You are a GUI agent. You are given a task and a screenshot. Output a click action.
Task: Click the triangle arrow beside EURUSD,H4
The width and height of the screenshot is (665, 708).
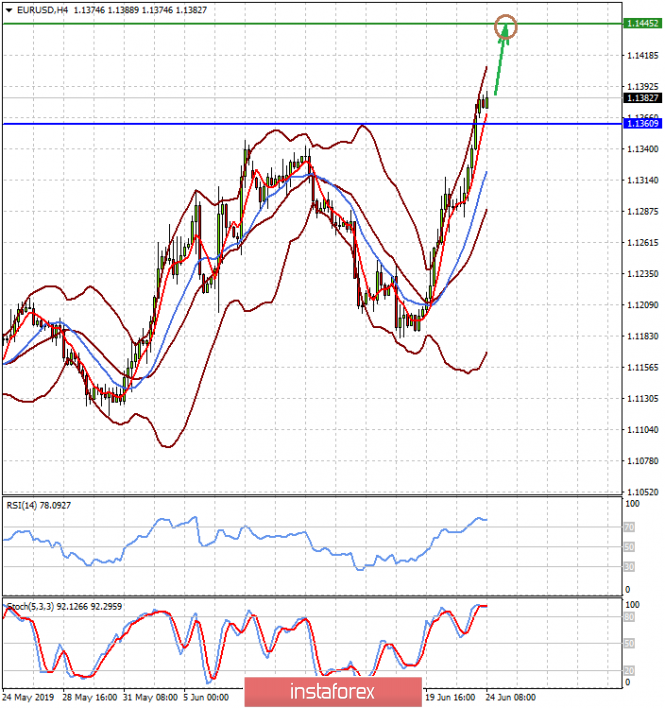pos(9,8)
